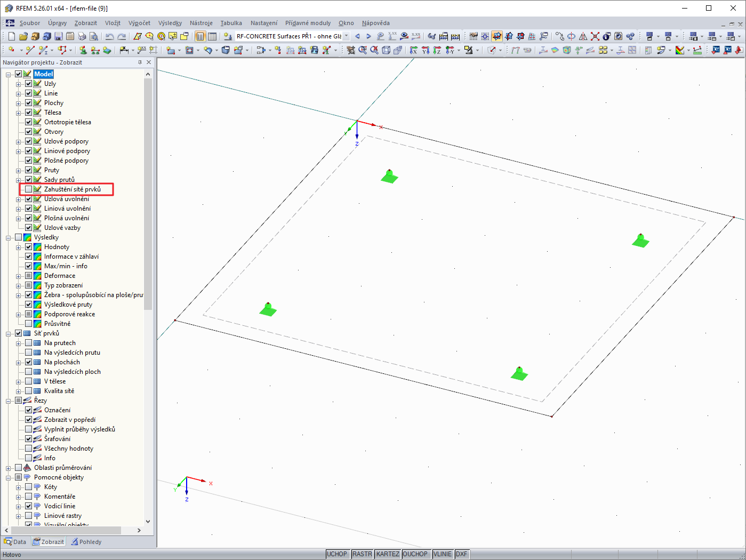Toggle KARTEZ in status bar

[x=388, y=554]
